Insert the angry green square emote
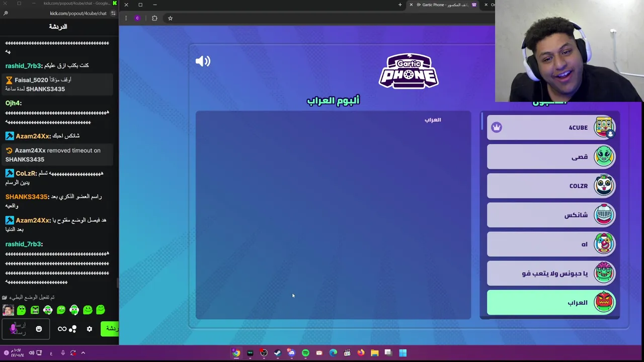The height and width of the screenshot is (362, 644). pyautogui.click(x=35, y=310)
